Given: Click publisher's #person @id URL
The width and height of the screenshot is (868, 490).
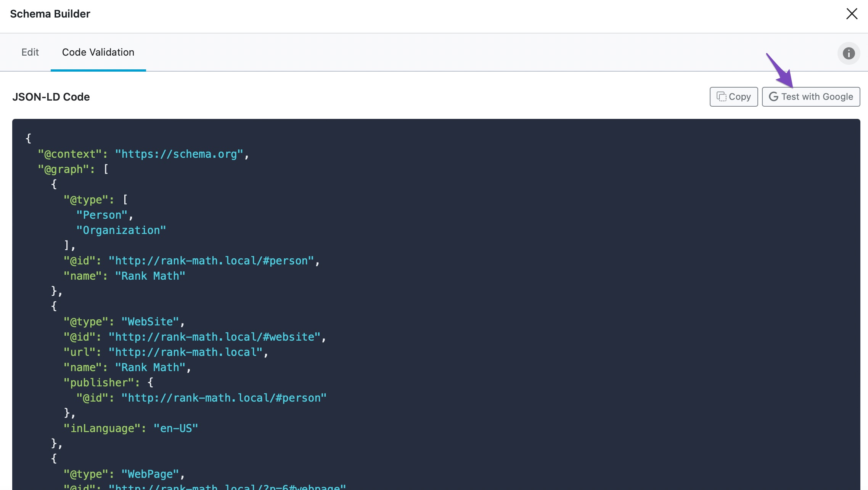Looking at the screenshot, I should (224, 398).
